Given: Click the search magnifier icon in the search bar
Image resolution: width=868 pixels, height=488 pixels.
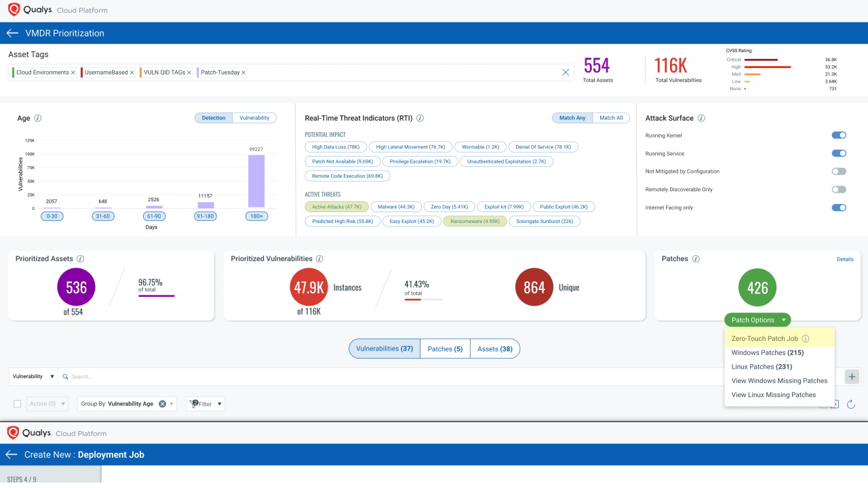Looking at the screenshot, I should (64, 376).
